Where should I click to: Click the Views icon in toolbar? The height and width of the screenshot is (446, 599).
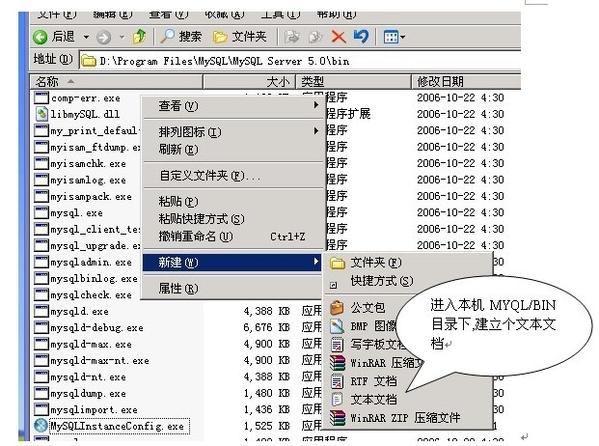(391, 37)
